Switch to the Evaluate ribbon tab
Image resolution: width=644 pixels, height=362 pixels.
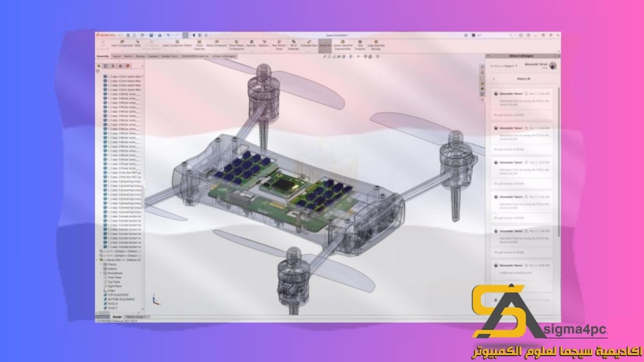153,56
